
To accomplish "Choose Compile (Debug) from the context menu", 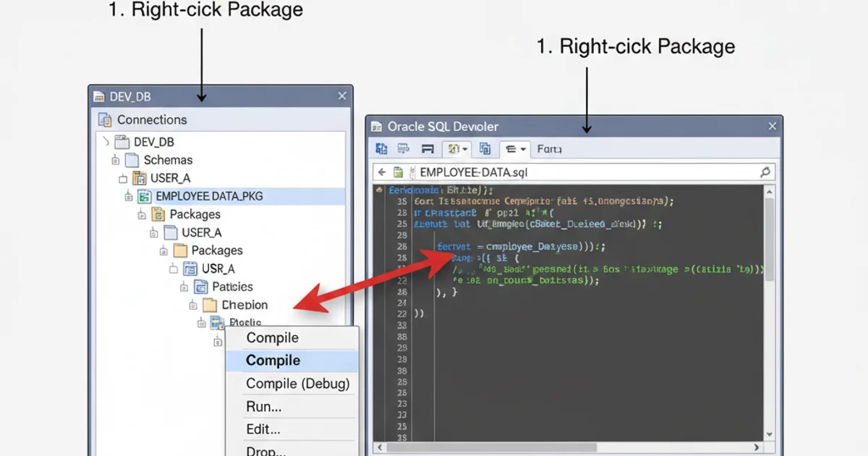I will click(x=297, y=384).
